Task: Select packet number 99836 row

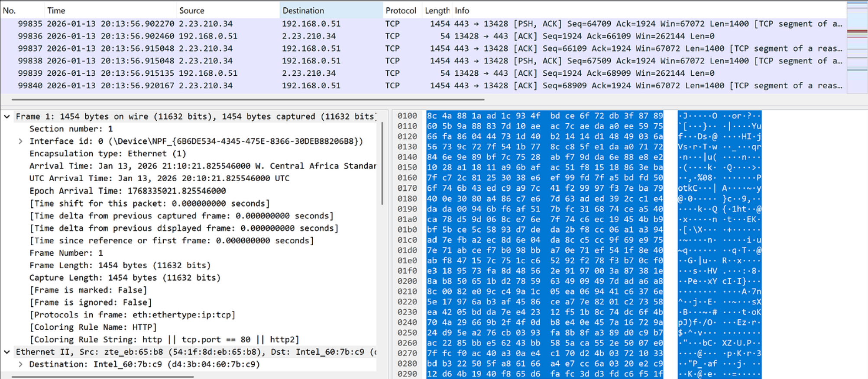Action: coord(423,36)
